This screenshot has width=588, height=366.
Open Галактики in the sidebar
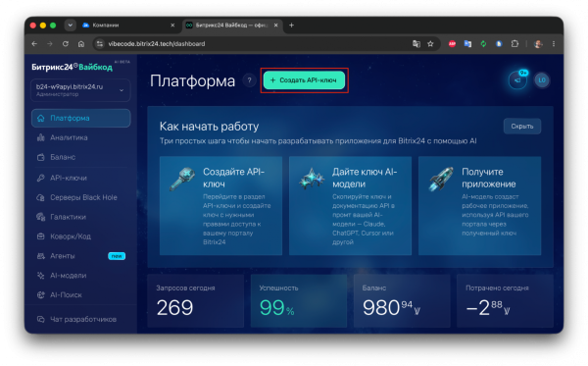pos(81,217)
